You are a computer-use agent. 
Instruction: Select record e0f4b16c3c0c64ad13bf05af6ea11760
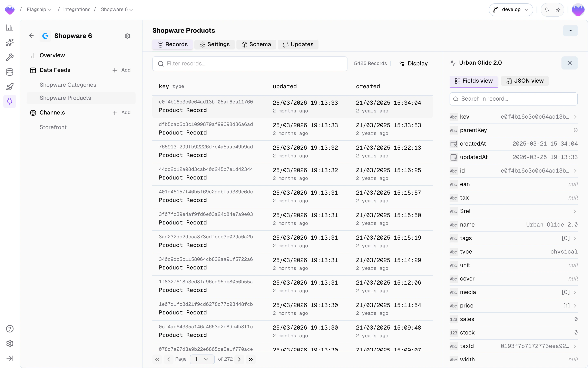(292, 107)
